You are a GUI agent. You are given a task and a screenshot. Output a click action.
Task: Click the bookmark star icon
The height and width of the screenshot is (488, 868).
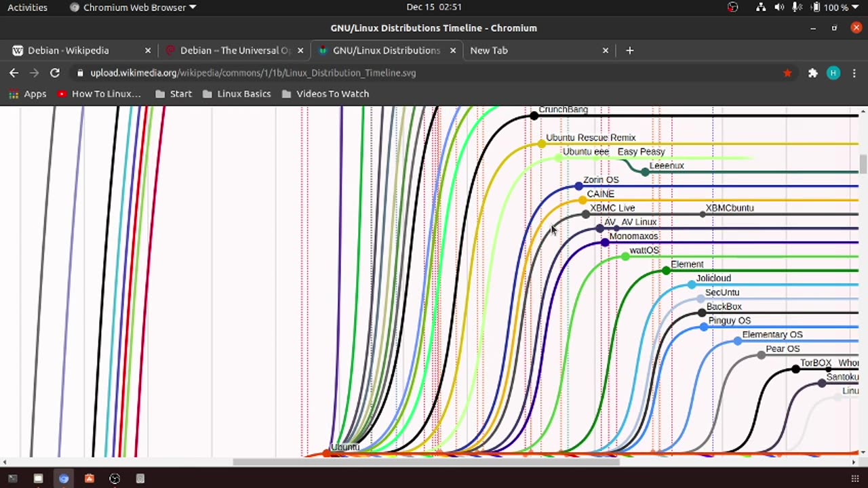tap(787, 73)
